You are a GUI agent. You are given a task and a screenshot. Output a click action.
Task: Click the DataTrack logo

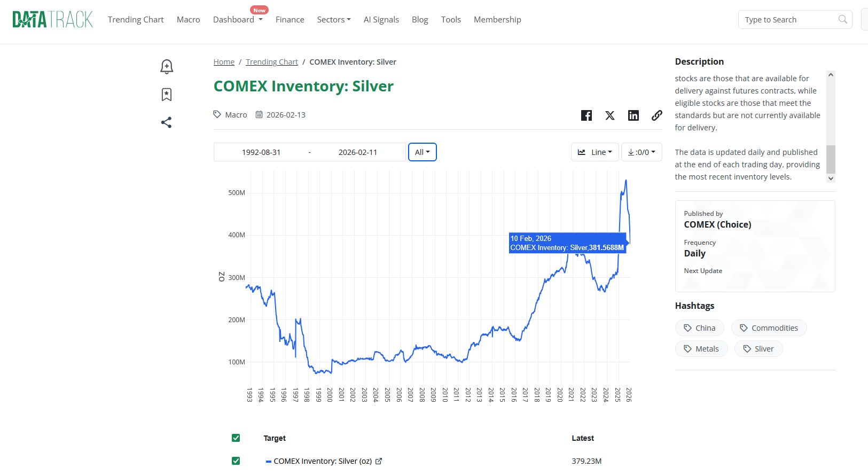(52, 19)
